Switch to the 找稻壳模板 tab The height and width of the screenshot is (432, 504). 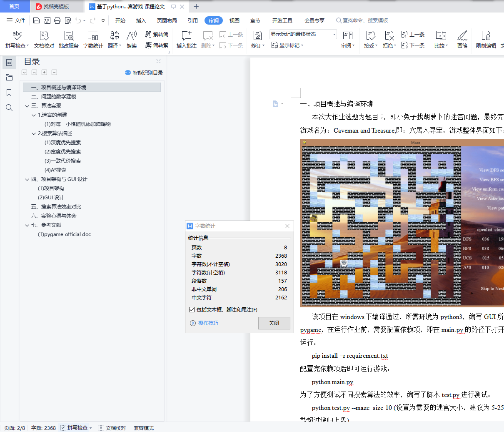pyautogui.click(x=56, y=7)
